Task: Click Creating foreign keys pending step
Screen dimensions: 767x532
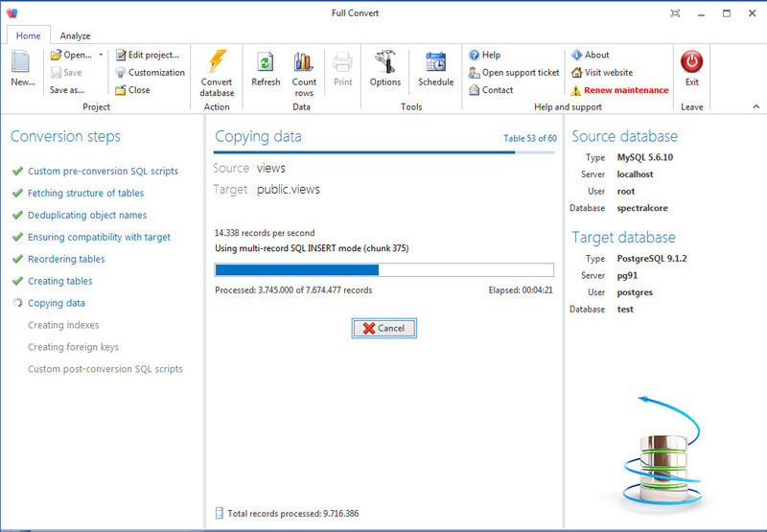Action: coord(73,347)
